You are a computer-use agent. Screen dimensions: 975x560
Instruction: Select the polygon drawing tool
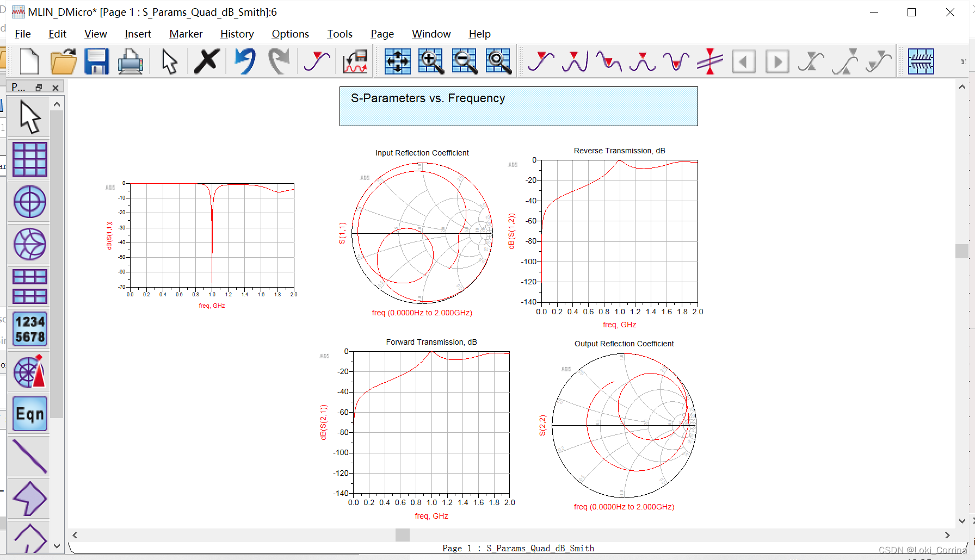tap(30, 499)
